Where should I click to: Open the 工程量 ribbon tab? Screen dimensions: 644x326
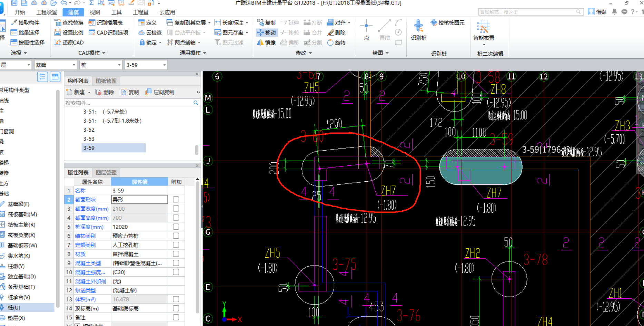[x=141, y=12]
